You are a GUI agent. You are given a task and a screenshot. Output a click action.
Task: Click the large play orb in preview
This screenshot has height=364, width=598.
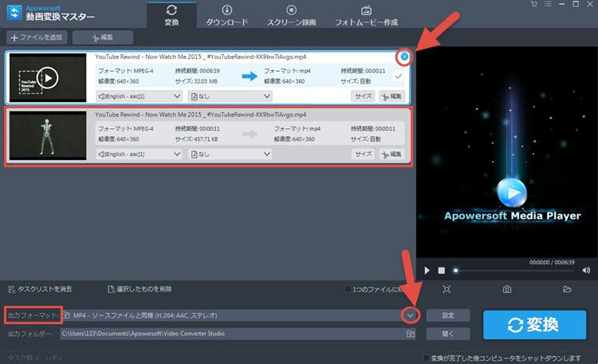point(512,193)
